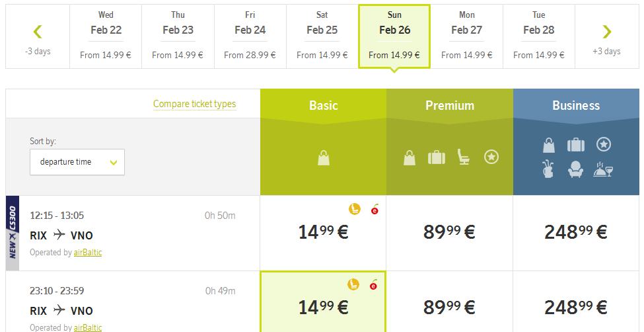
Task: Click the orange seat icon on 12:15 Basic fare
Action: click(355, 209)
